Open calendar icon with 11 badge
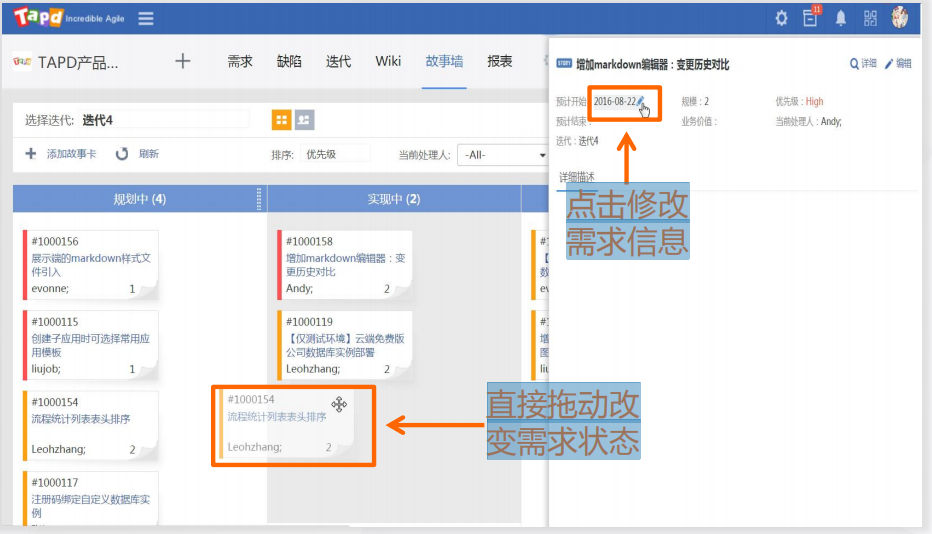The height and width of the screenshot is (534, 932). 811,17
